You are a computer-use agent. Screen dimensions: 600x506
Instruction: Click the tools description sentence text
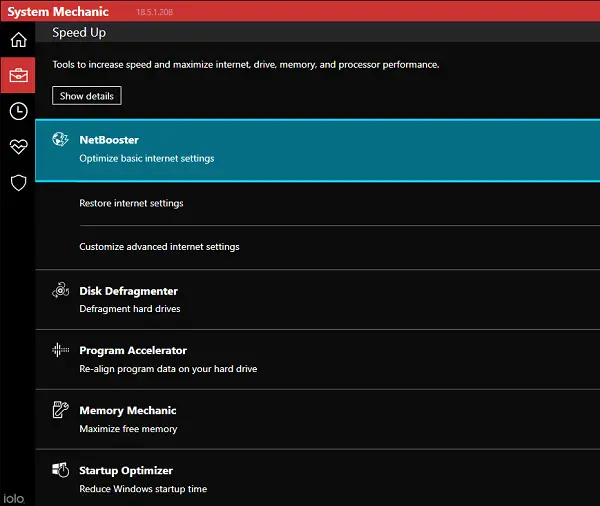246,65
